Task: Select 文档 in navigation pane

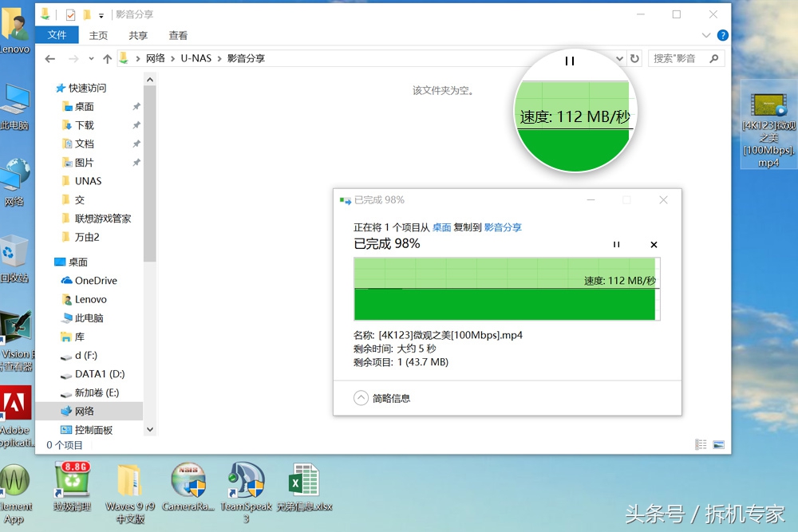Action: point(78,144)
